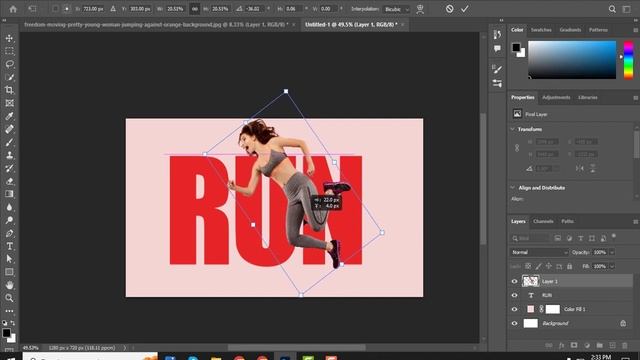Screen dimensions: 640x360
Task: Hide the Color Fill 1 layer
Action: [514, 309]
